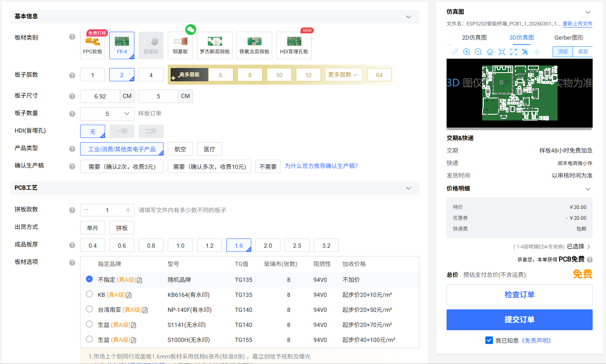Viewport: 606px width, 364px height.
Task: Click 检查订单 button
Action: pyautogui.click(x=520, y=295)
